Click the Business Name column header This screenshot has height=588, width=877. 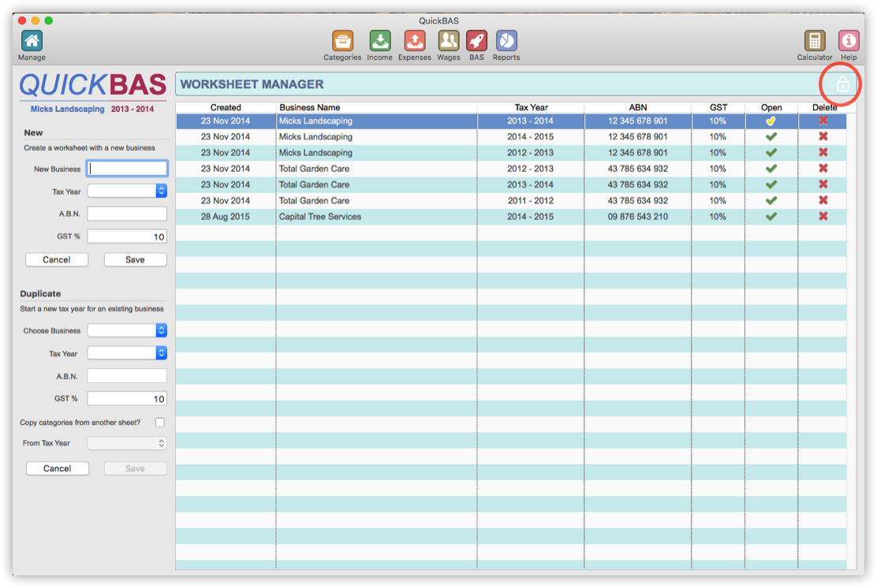click(x=309, y=107)
